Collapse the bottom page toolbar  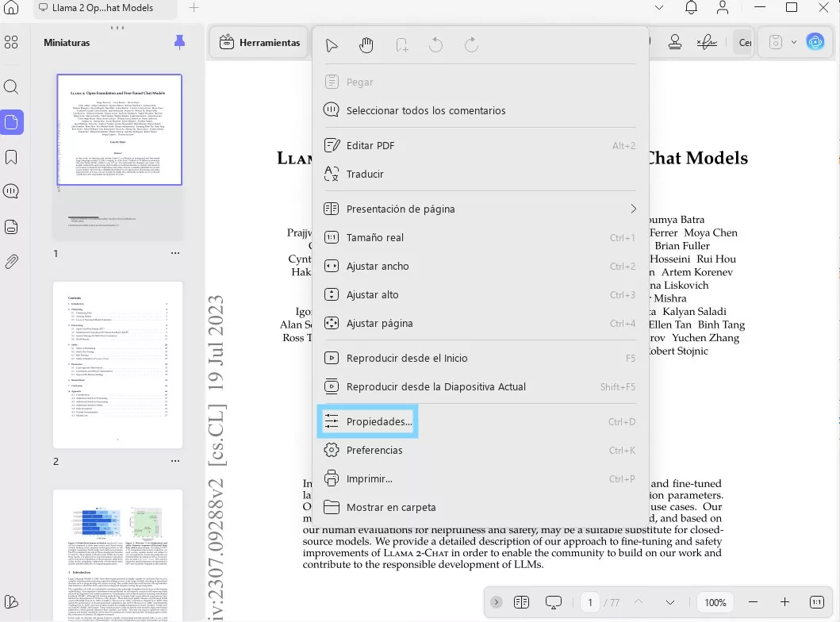tap(496, 602)
